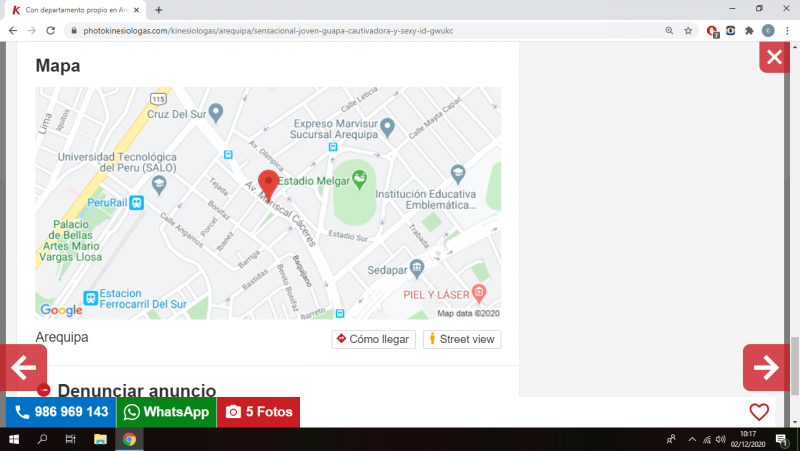Screen dimensions: 800x451
Task: Click the red map location pin
Action: tap(268, 185)
